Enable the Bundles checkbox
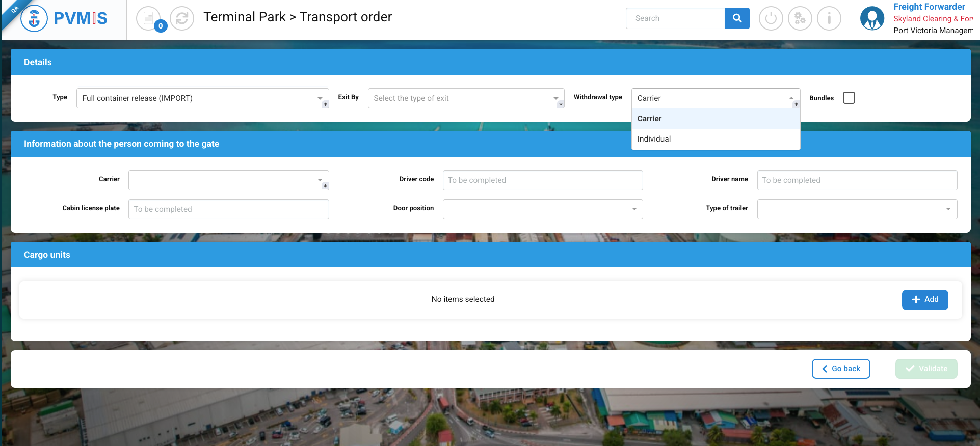The image size is (980, 446). [849, 98]
